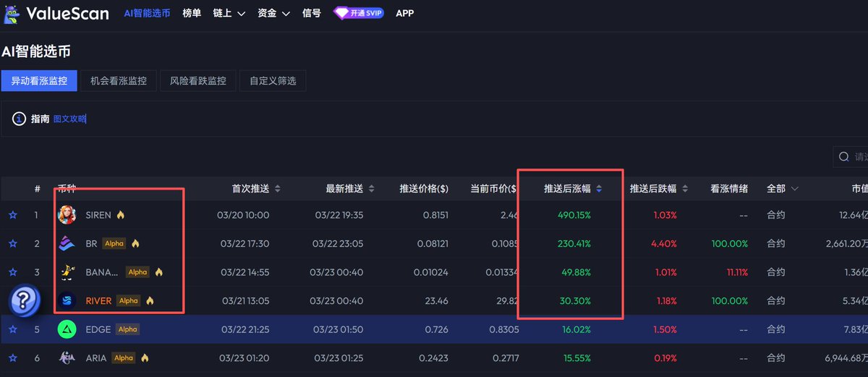The image size is (868, 377).
Task: Star the SIREN row as favorite
Action: pos(12,215)
